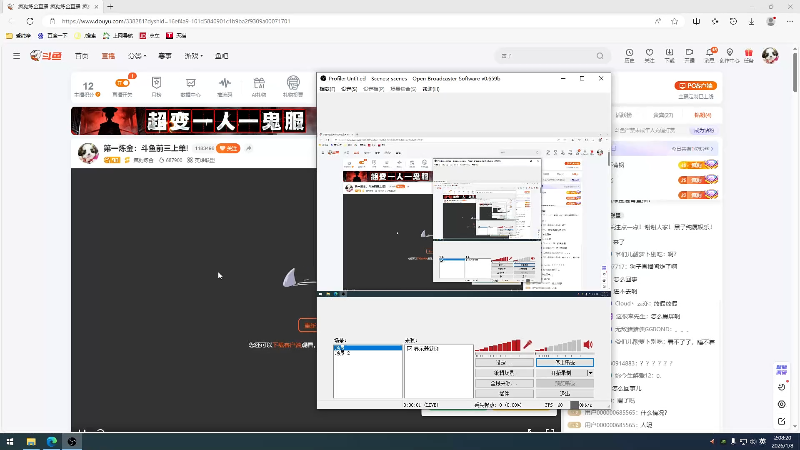Screen dimensions: 800x450
Task: Open the dropdown arrow beside OBS record button
Action: click(x=590, y=373)
